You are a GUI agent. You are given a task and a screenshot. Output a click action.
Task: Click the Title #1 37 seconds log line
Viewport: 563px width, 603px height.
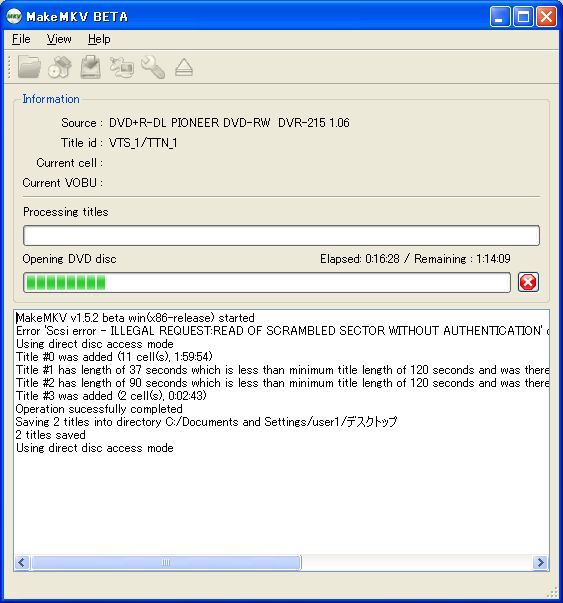tap(282, 370)
